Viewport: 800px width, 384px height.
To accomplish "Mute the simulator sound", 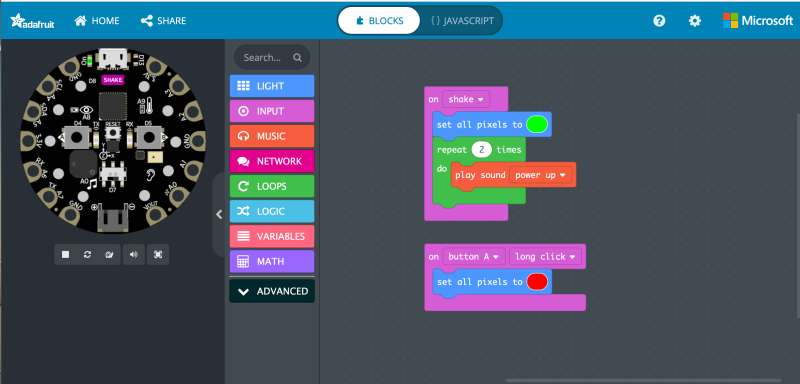I will (134, 254).
